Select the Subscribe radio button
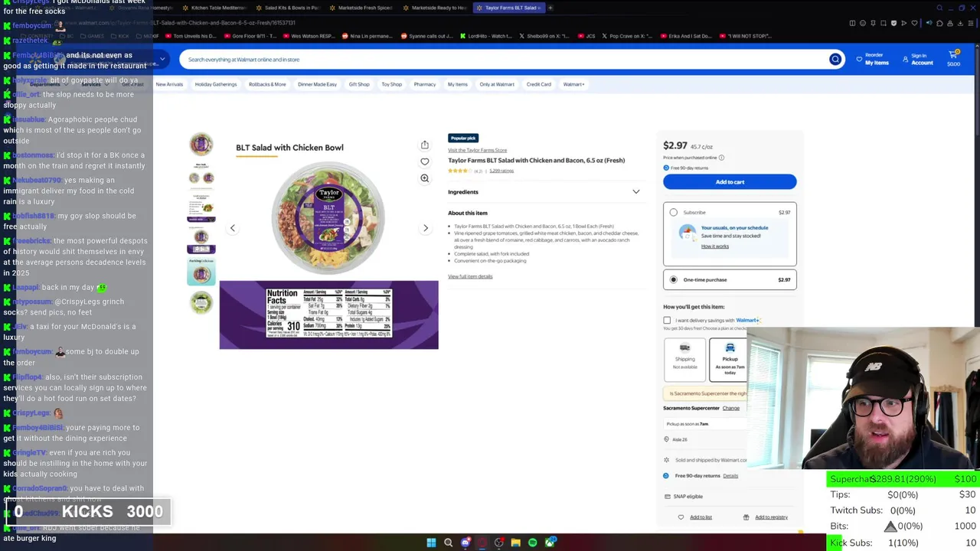This screenshot has height=551, width=980. click(x=674, y=212)
